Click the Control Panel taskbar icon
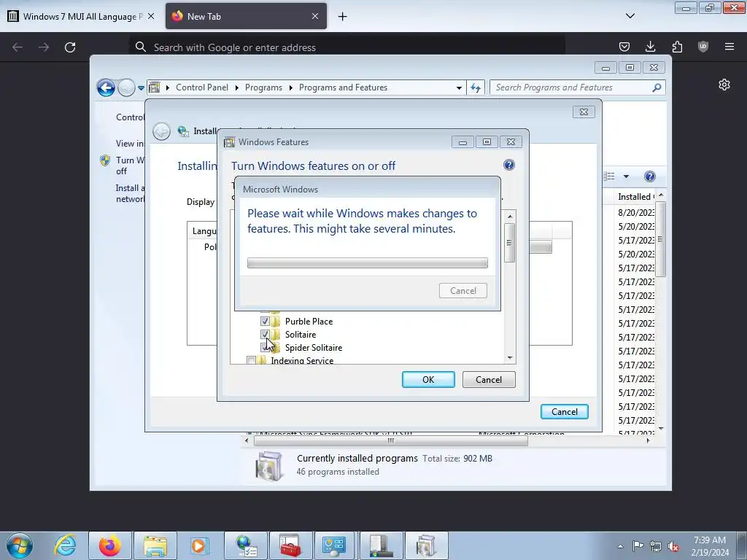The image size is (747, 560). click(x=333, y=545)
